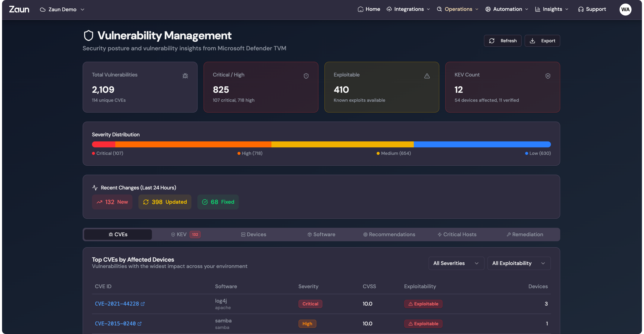The height and width of the screenshot is (334, 644).
Task: Click the shield-x icon in KEV Count card
Action: click(x=547, y=76)
